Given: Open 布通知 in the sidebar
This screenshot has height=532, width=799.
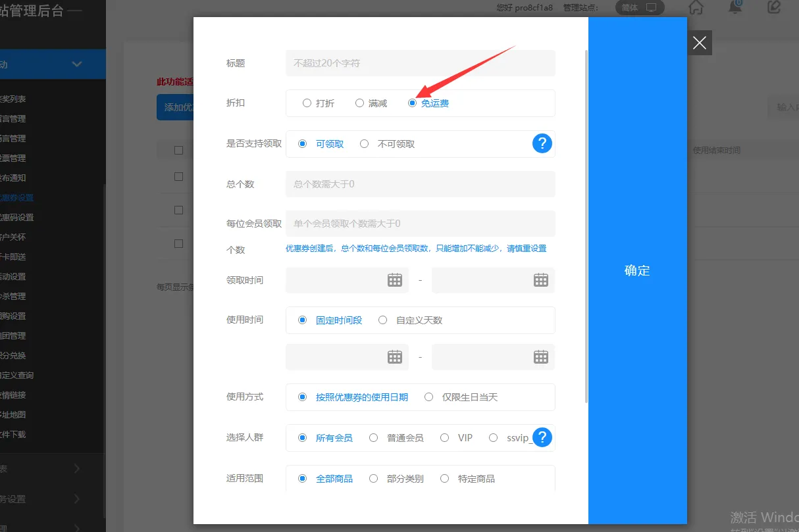Looking at the screenshot, I should point(13,178).
